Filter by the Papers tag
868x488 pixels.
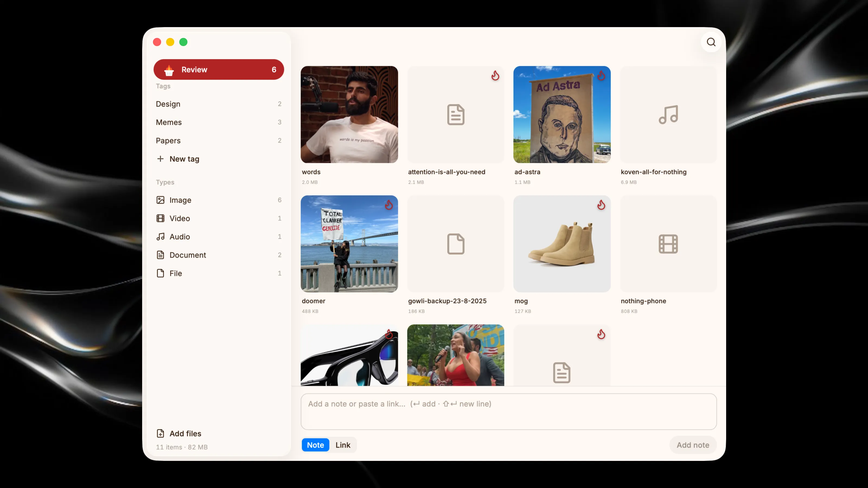point(219,140)
